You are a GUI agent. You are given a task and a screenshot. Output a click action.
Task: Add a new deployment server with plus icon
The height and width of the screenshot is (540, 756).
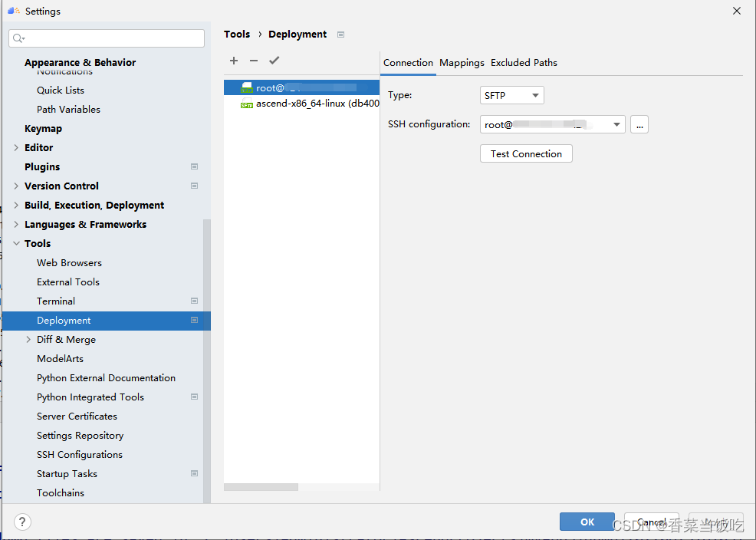click(234, 61)
